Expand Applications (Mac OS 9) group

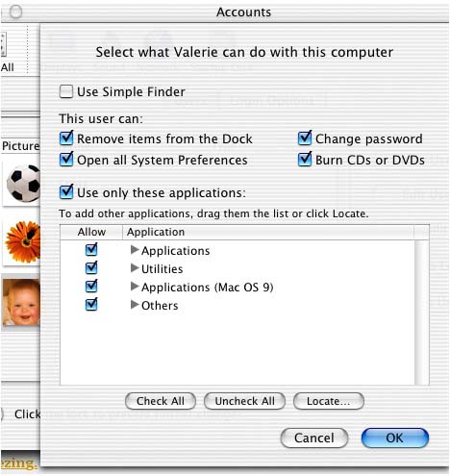[x=135, y=287]
